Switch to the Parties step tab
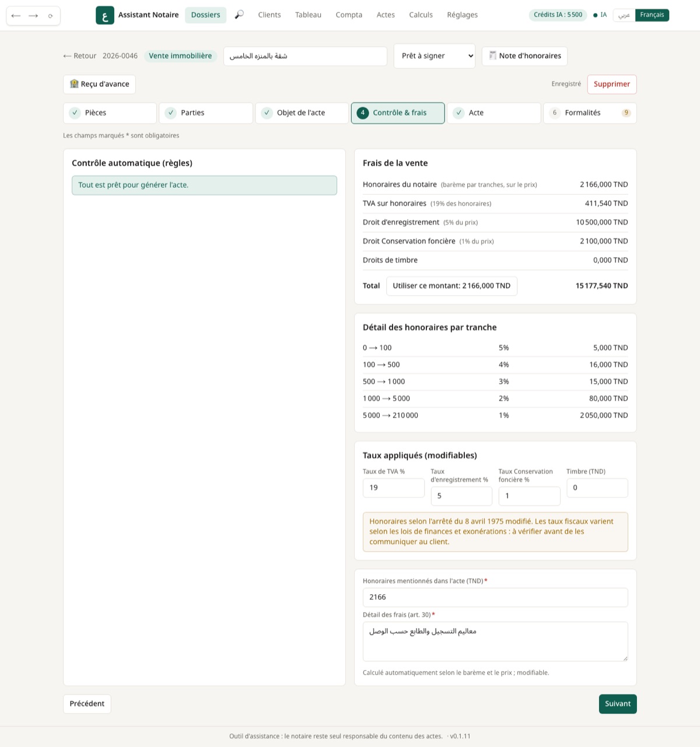This screenshot has height=747, width=700. [206, 113]
